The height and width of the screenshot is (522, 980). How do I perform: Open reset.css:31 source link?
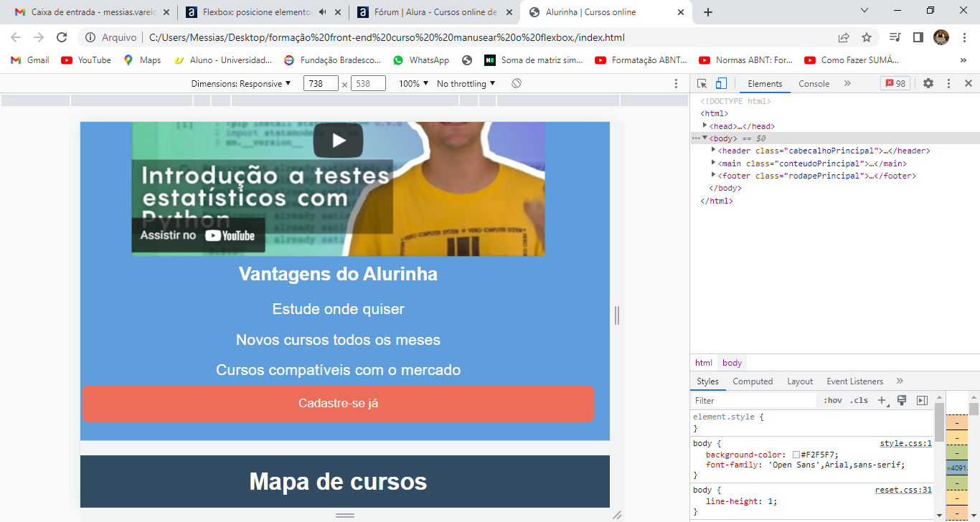tap(903, 490)
